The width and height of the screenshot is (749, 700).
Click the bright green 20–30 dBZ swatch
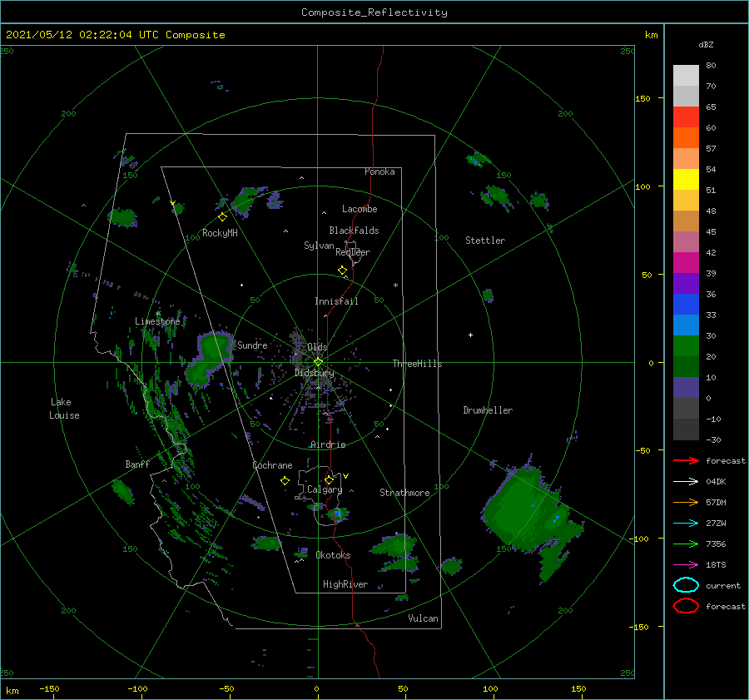[686, 346]
